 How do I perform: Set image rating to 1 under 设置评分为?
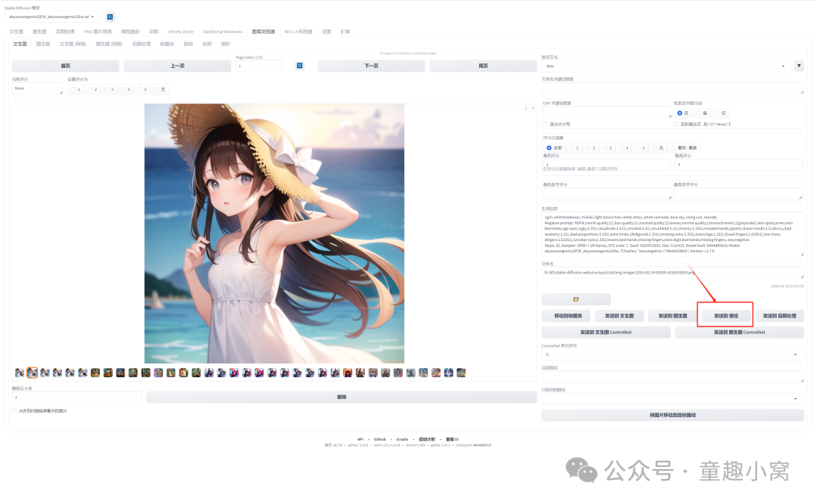(76, 90)
